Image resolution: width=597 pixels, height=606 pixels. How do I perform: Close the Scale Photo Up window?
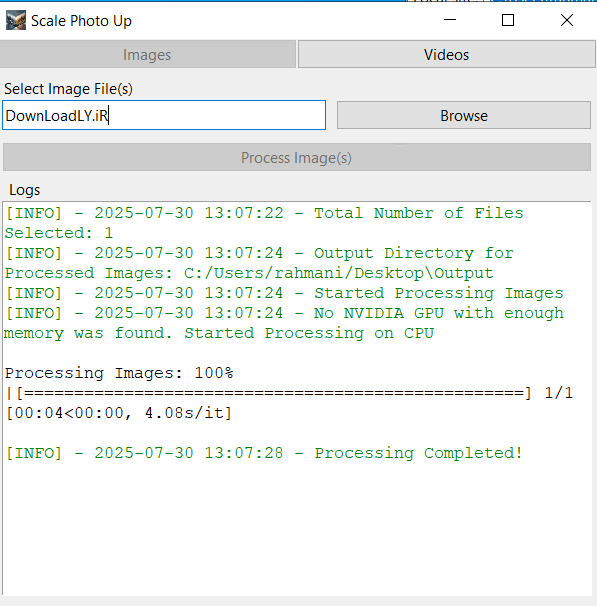click(x=566, y=20)
